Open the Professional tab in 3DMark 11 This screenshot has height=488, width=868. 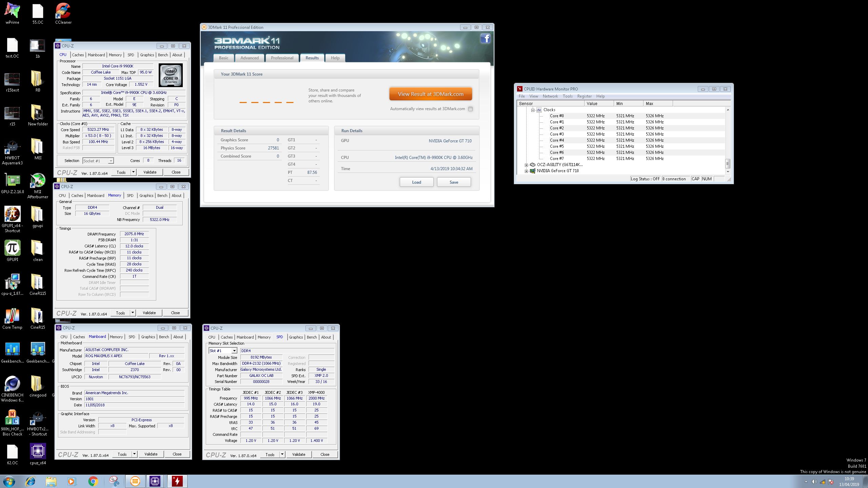282,58
